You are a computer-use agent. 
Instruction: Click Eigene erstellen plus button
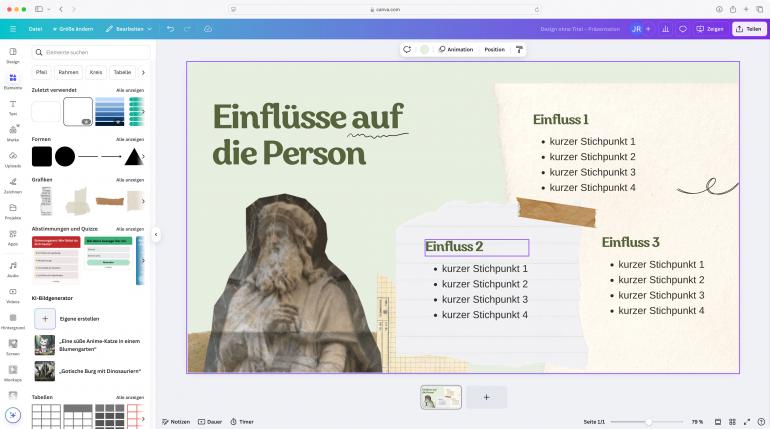[45, 319]
